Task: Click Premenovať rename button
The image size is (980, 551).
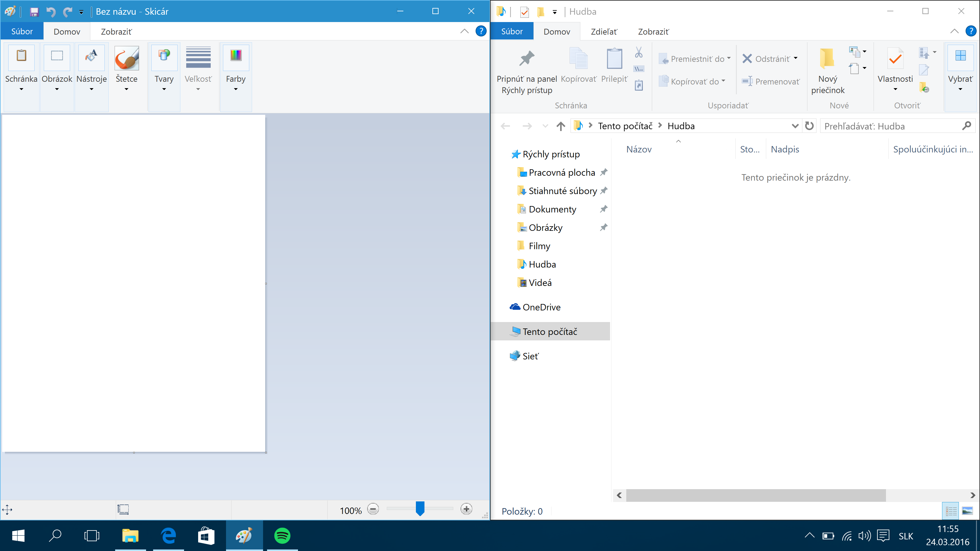Action: pyautogui.click(x=771, y=81)
